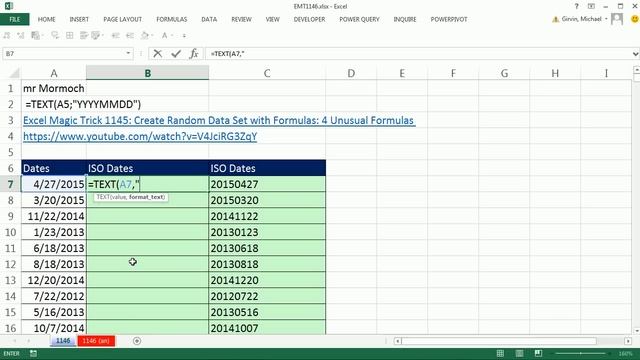Screen dimensions: 640x360
Task: Switch to Page Break Preview in status bar
Action: tap(538, 353)
